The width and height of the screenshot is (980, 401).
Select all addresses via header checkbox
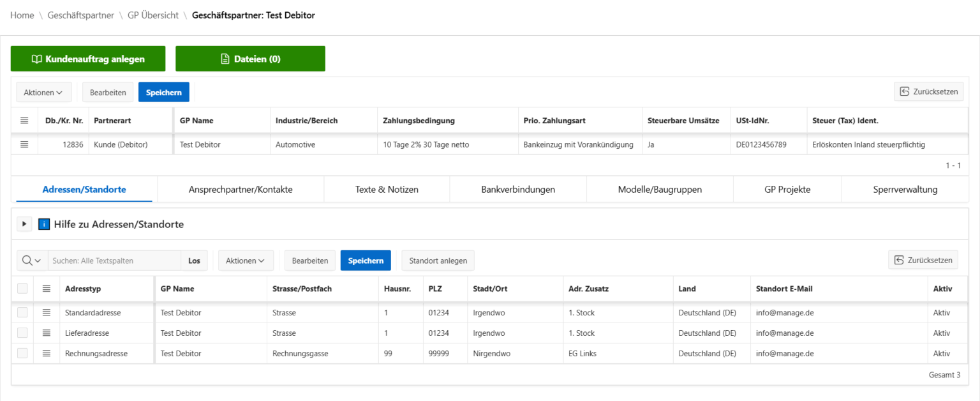coord(22,289)
